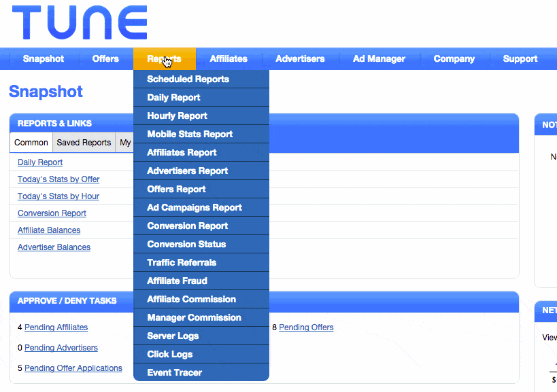Open Today's Stats by Offer link
The image size is (557, 392).
(58, 179)
